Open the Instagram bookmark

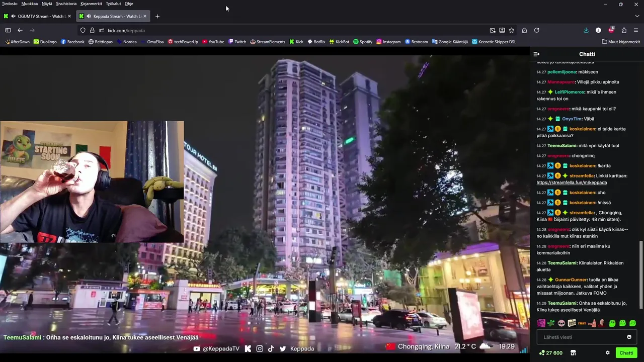click(x=388, y=42)
